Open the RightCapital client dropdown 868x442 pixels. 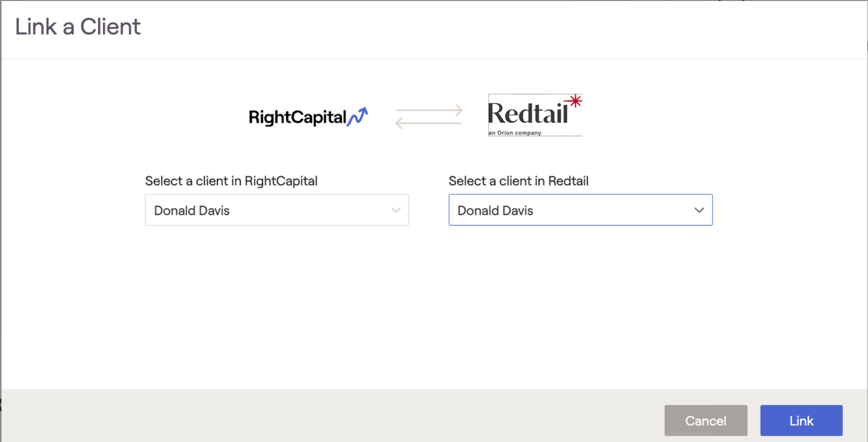(x=277, y=210)
